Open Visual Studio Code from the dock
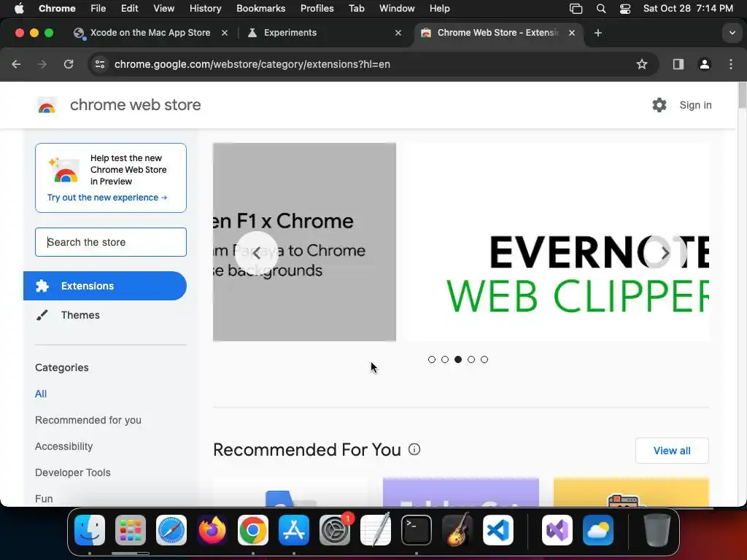Viewport: 747px width, 560px height. tap(498, 530)
